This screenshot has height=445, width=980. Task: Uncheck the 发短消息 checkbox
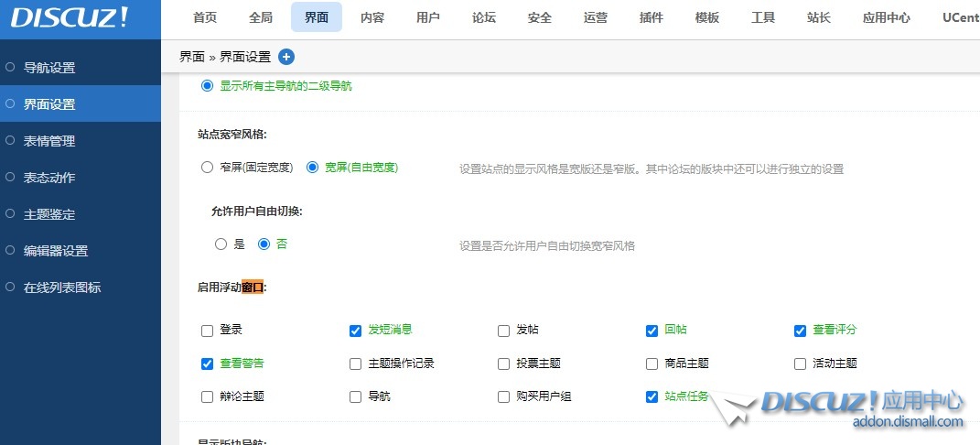[355, 331]
